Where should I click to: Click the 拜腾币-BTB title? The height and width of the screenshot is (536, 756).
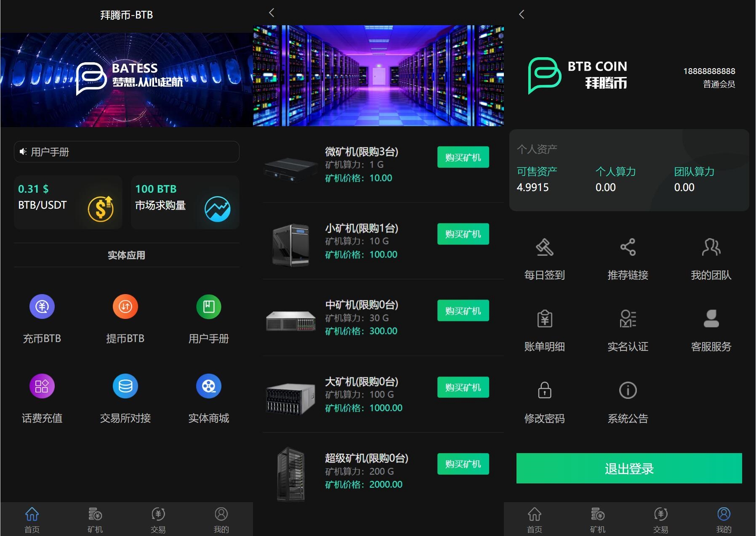(x=126, y=15)
